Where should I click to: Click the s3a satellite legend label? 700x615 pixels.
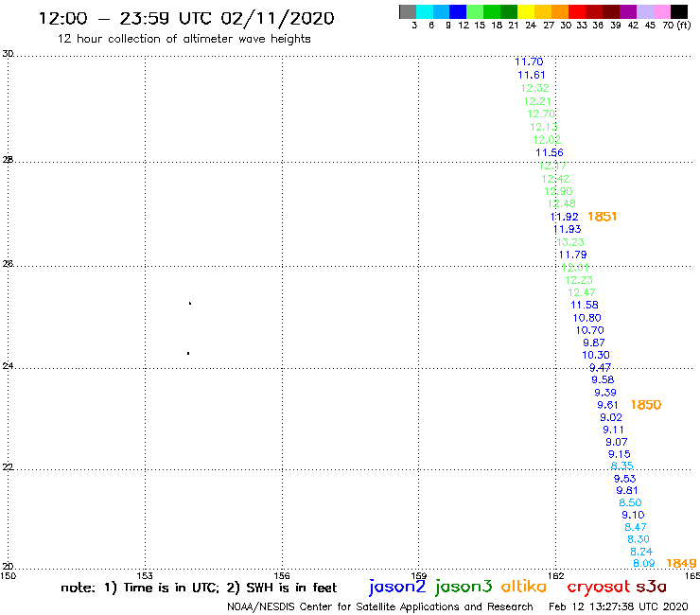coord(651,587)
